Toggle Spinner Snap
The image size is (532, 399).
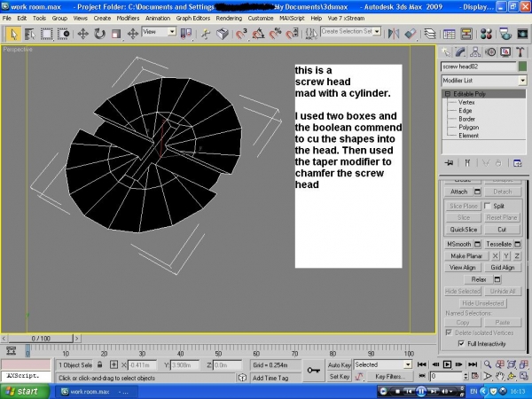(292, 34)
